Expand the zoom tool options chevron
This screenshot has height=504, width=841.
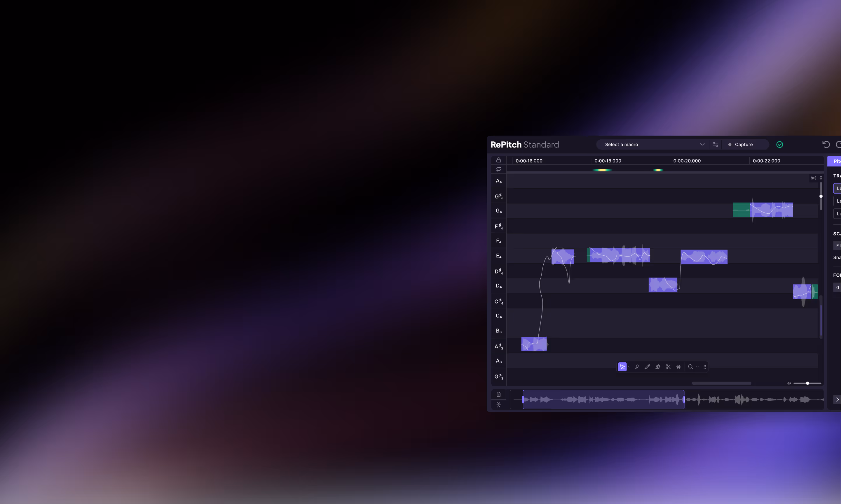pos(697,367)
